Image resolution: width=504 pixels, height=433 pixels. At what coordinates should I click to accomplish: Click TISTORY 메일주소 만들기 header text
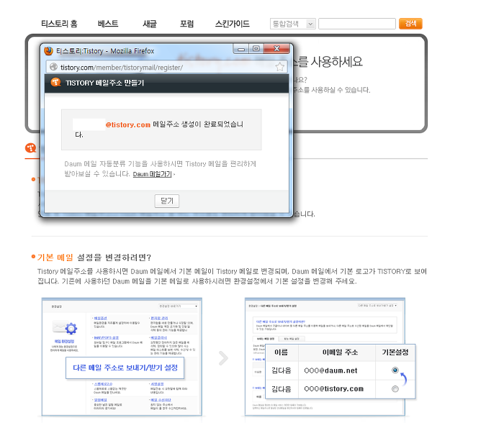click(x=105, y=83)
